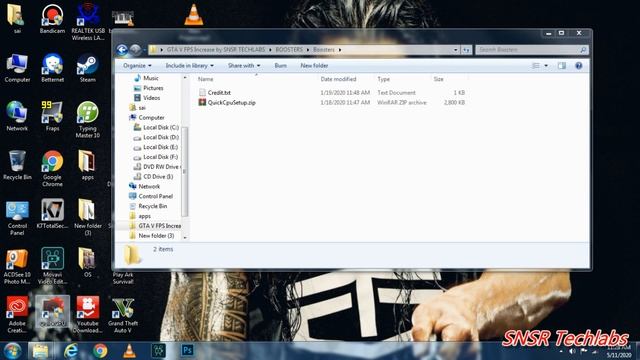Launch Google Chrome desktop shortcut
The height and width of the screenshot is (360, 640).
click(x=52, y=169)
